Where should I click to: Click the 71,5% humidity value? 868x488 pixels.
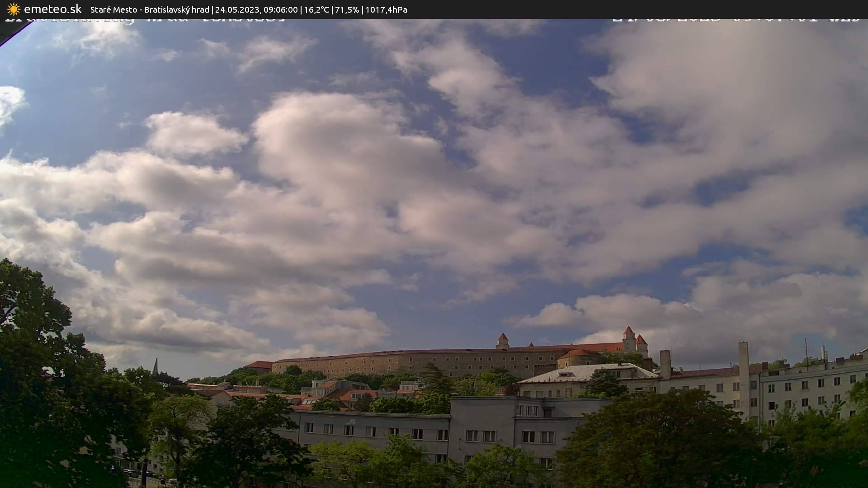coord(347,9)
